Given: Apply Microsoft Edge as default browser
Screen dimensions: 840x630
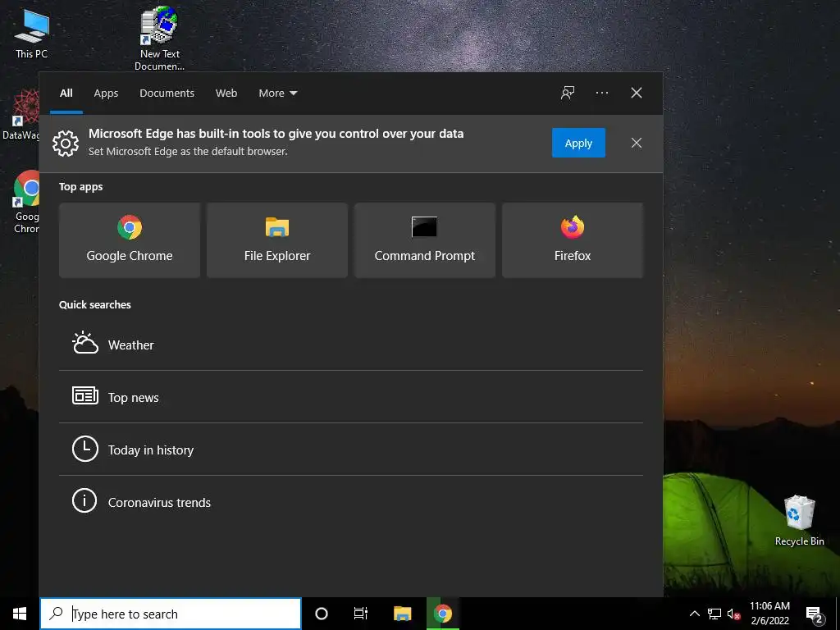Looking at the screenshot, I should (x=578, y=143).
